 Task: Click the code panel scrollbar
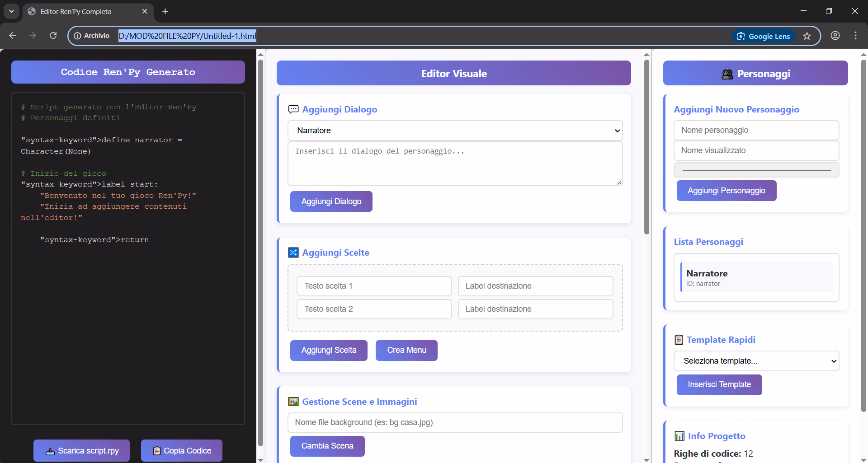coord(260,253)
